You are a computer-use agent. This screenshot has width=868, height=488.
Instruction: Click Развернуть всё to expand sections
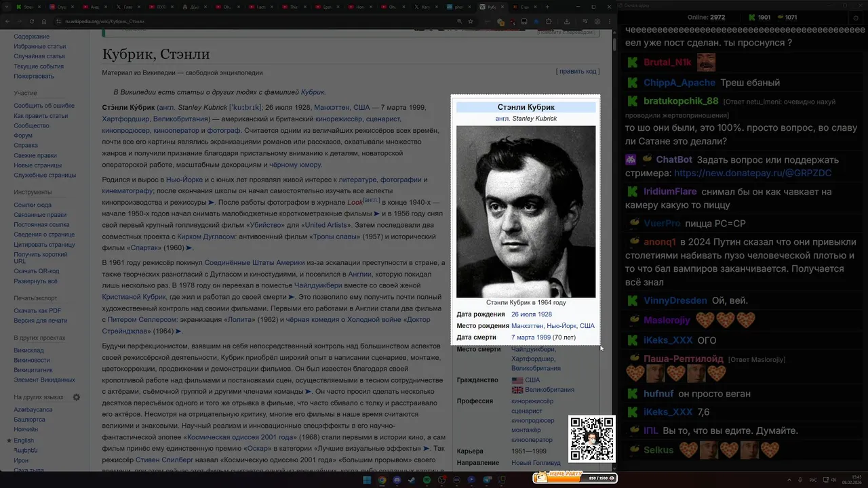[x=35, y=281]
